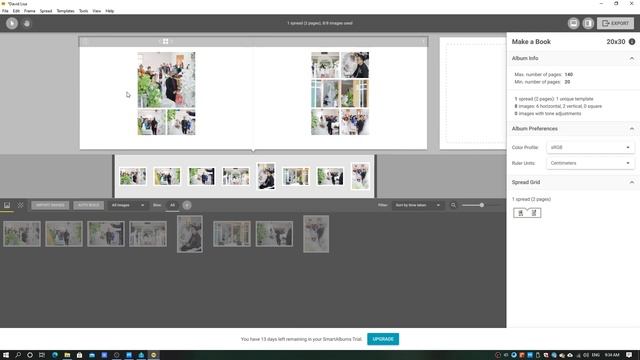
Task: Select the hand pan tool
Action: pyautogui.click(x=27, y=23)
